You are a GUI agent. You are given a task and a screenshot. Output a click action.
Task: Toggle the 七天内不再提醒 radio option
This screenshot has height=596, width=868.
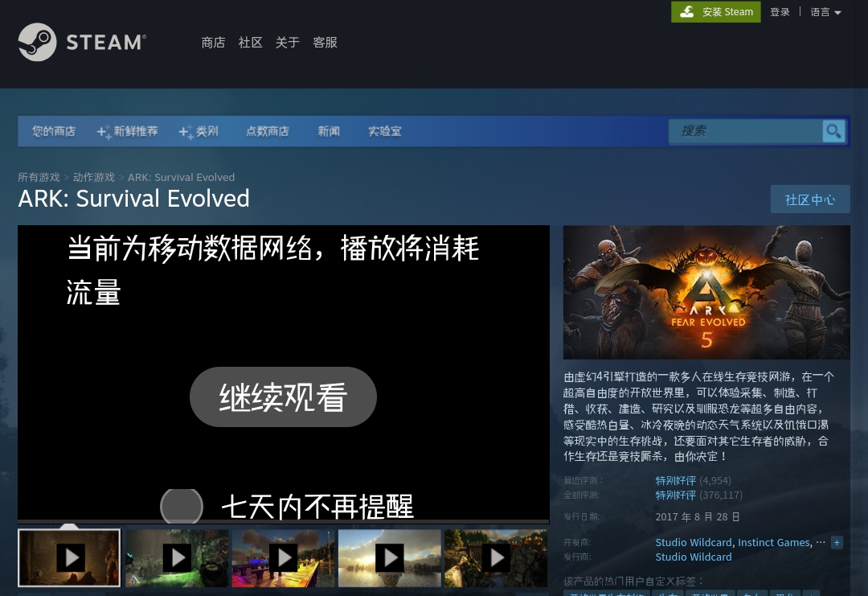(182, 506)
